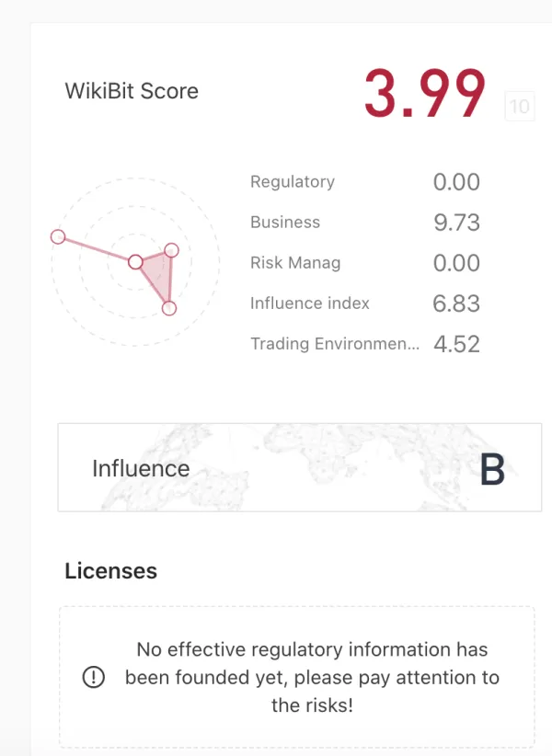Click the Business 9.73 score value

[x=456, y=222]
